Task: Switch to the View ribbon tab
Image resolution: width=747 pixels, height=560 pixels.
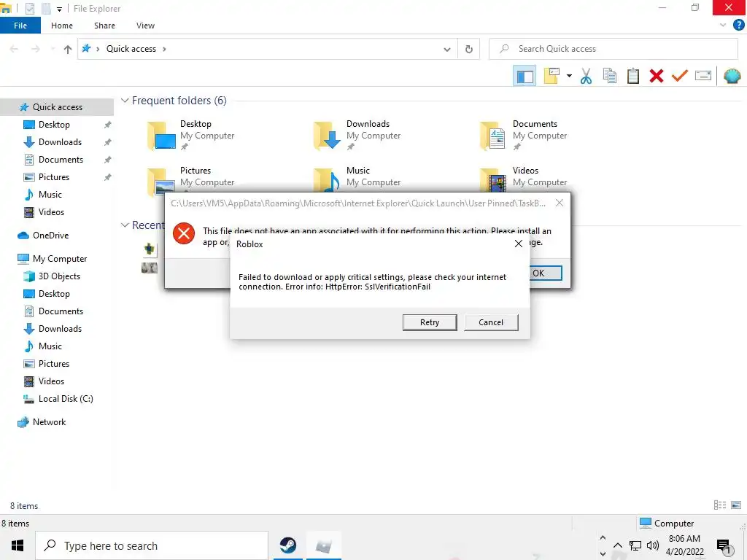Action: click(145, 26)
